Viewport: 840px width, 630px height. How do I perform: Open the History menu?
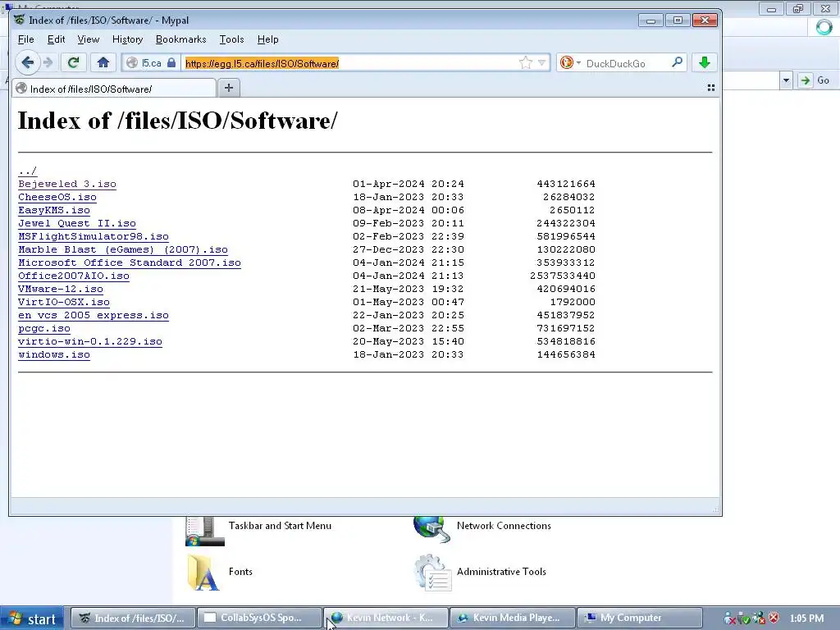tap(127, 39)
